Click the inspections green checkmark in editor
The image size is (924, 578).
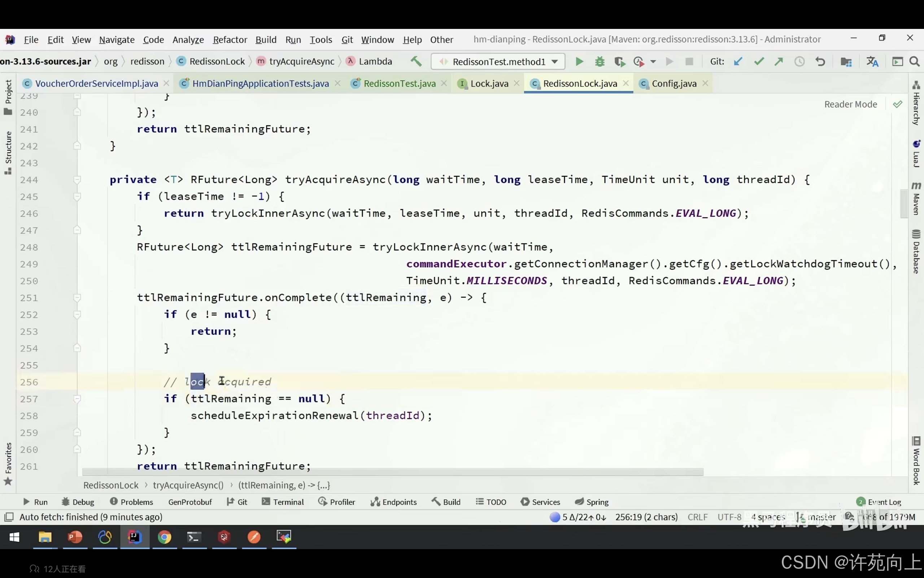click(898, 104)
